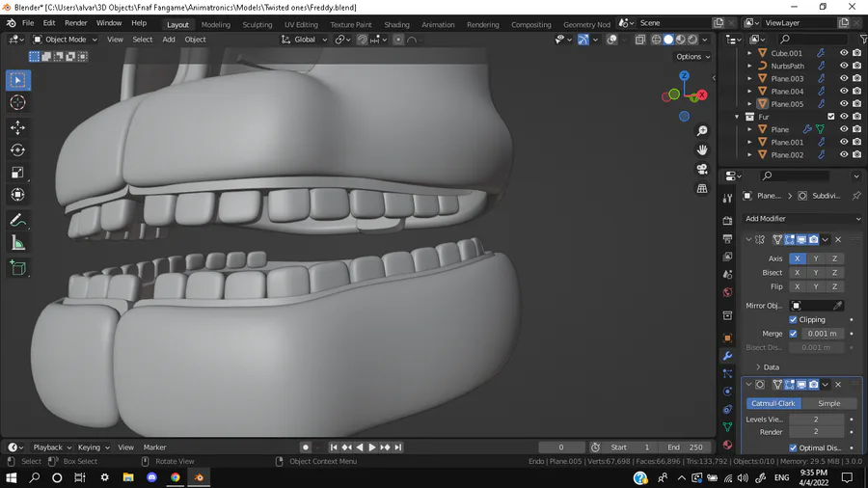Viewport: 868px width, 488px height.
Task: Open the Options dropdown
Action: (x=692, y=57)
